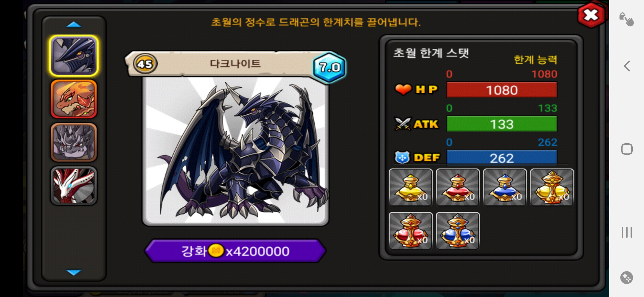The height and width of the screenshot is (297, 644).
Task: Choose the dark knight dragon portrait
Action: [74, 56]
